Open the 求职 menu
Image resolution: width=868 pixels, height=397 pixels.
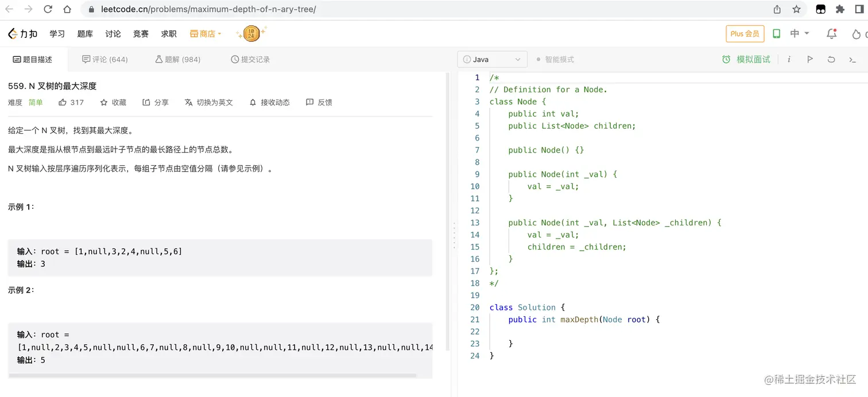coord(169,34)
